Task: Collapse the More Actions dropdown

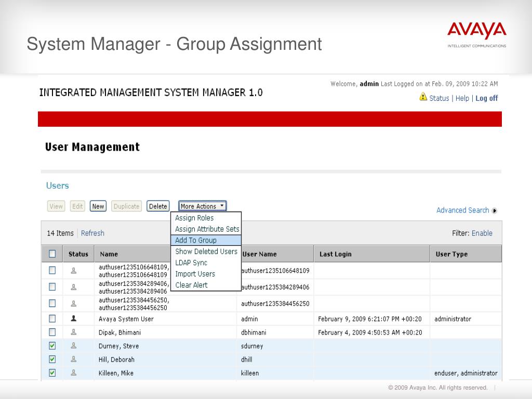Action: point(203,206)
